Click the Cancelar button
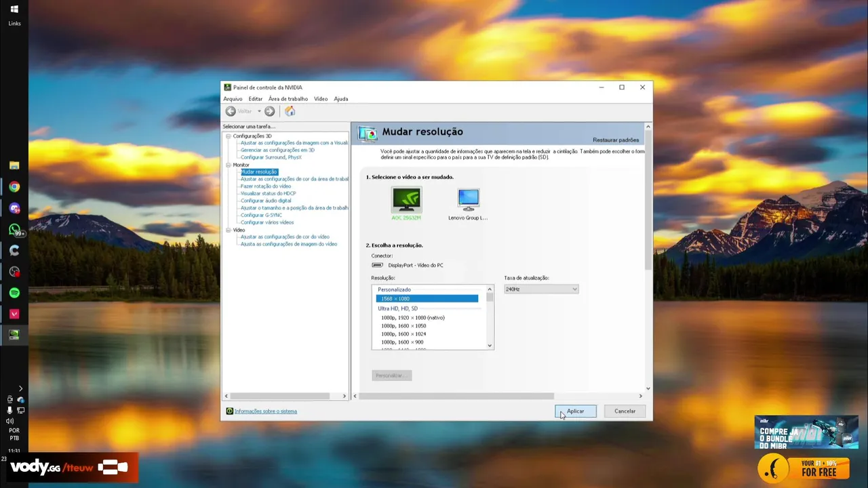The height and width of the screenshot is (488, 868). pyautogui.click(x=625, y=411)
